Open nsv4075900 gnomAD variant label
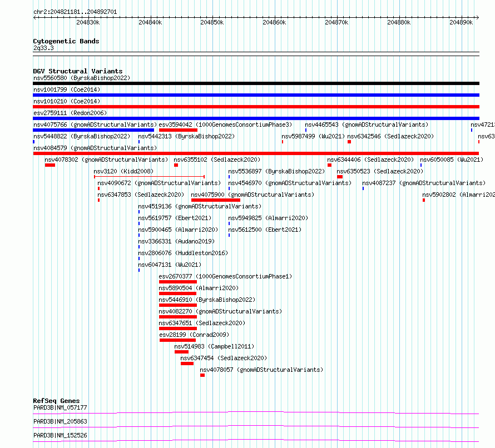Viewport: 495px width, 448px height. pyautogui.click(x=253, y=195)
